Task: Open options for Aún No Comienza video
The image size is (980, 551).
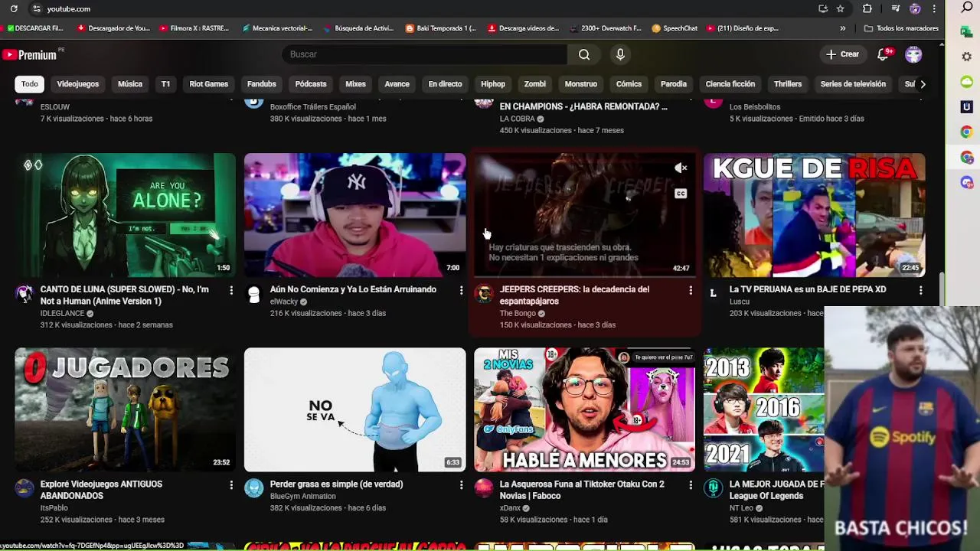Action: 461,290
